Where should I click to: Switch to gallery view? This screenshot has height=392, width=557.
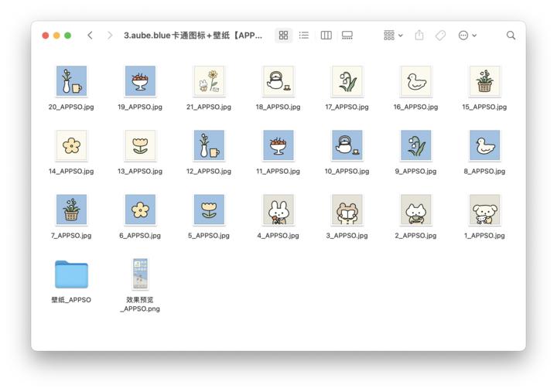[347, 36]
